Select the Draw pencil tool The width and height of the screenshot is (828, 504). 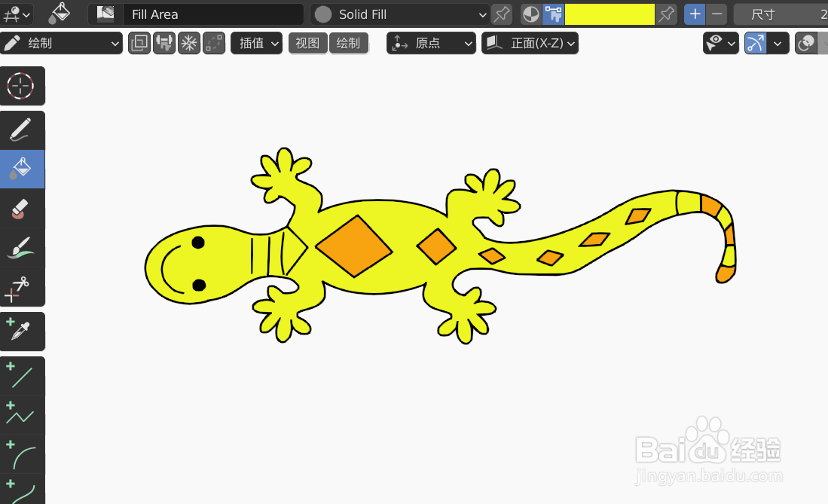click(x=22, y=130)
